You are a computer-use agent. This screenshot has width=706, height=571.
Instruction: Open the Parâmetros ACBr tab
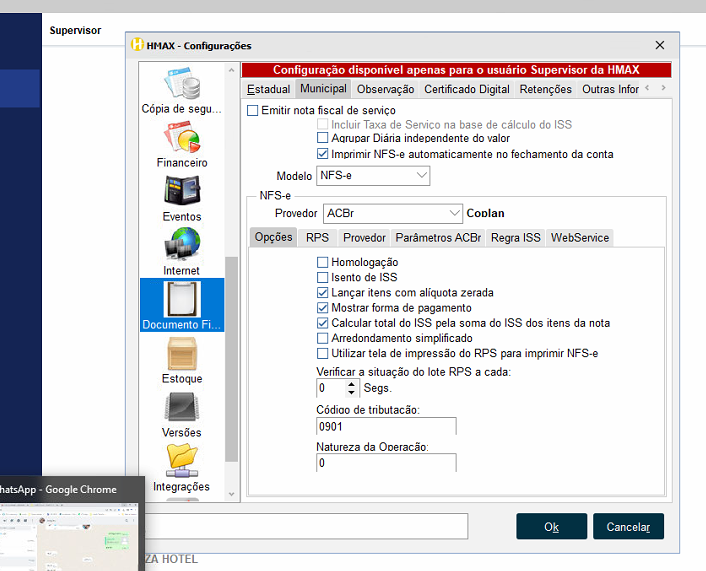coord(438,238)
